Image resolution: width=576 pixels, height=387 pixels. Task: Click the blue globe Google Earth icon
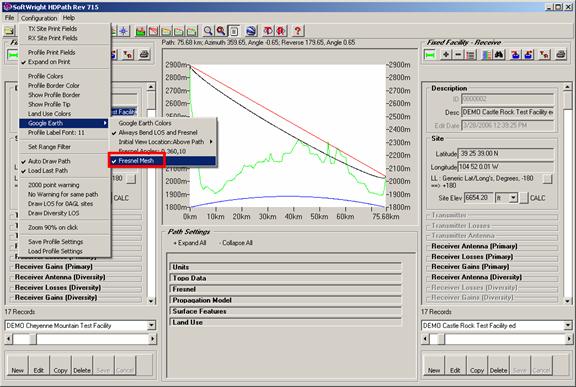(251, 31)
